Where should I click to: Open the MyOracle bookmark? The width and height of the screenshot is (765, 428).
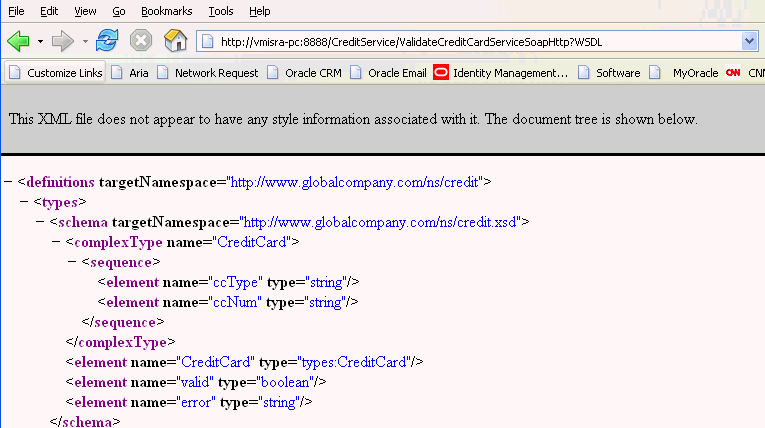[684, 73]
